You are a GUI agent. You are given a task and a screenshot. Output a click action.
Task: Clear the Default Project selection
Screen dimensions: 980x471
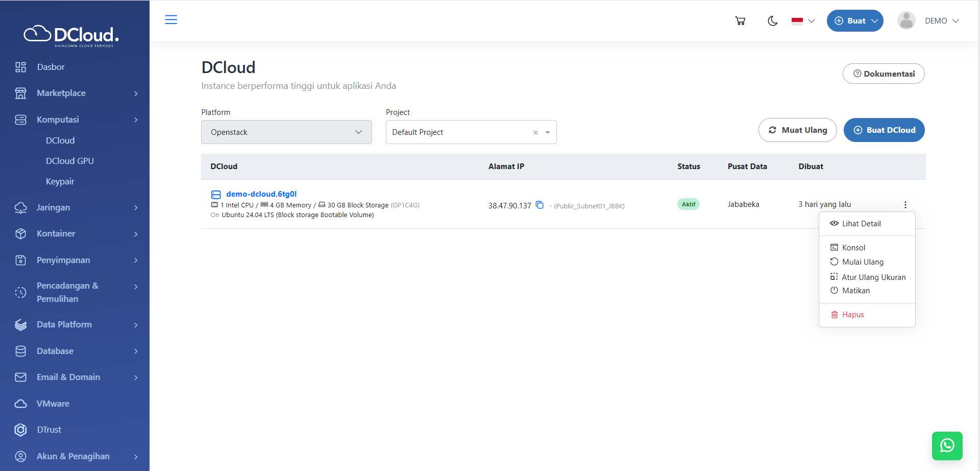[535, 132]
